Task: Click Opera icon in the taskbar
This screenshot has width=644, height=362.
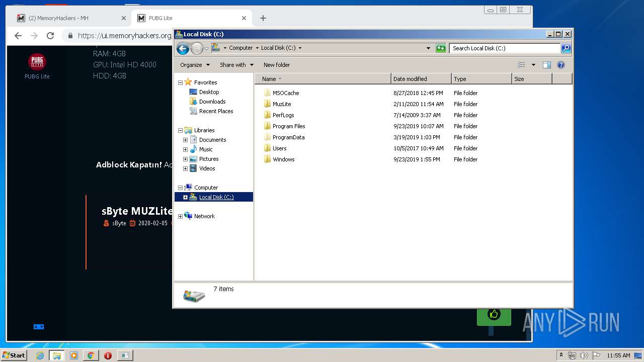Action: point(108,355)
